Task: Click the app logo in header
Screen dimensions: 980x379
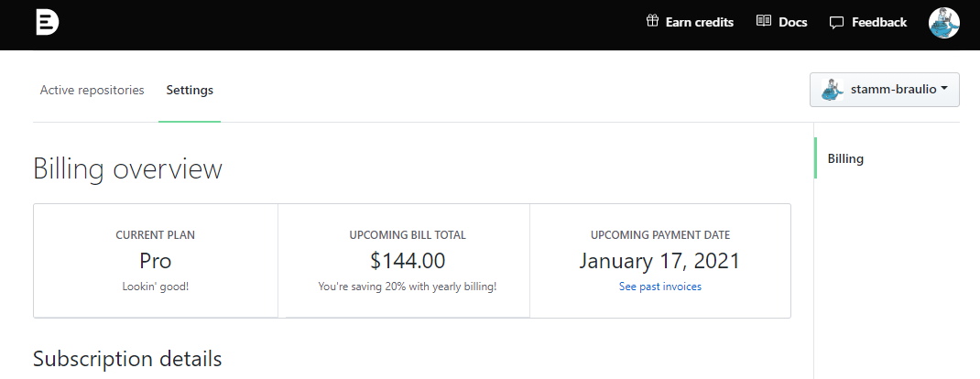Action: 48,23
